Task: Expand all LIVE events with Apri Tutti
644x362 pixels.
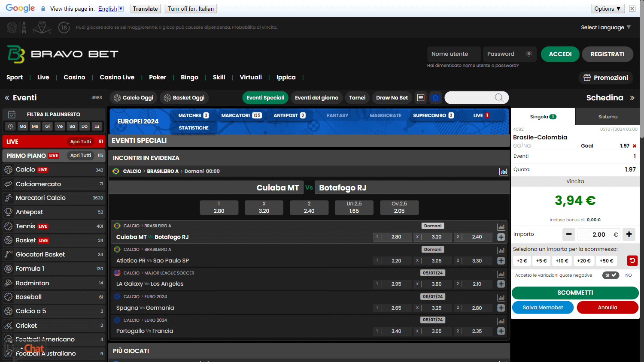Action: click(81, 142)
